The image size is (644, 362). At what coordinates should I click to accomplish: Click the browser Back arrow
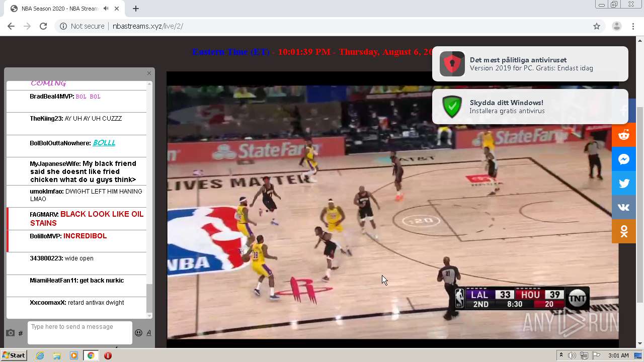click(11, 26)
